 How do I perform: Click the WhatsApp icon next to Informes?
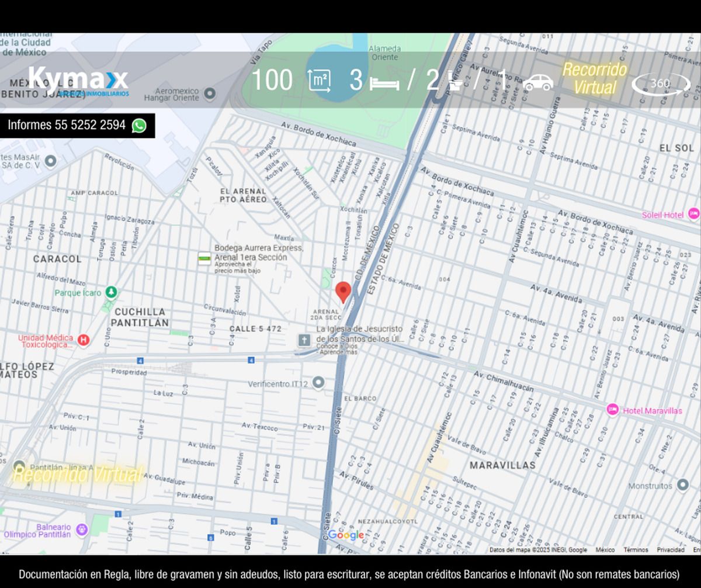(139, 125)
